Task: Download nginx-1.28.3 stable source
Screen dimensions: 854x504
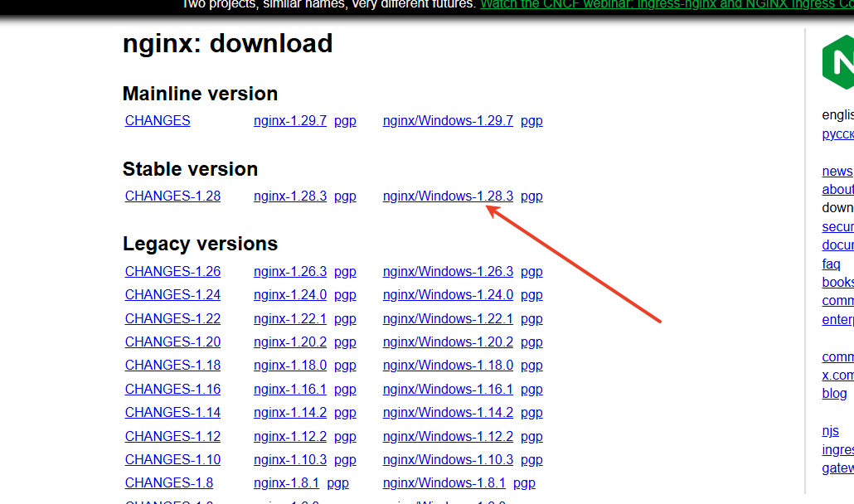Action: point(289,196)
